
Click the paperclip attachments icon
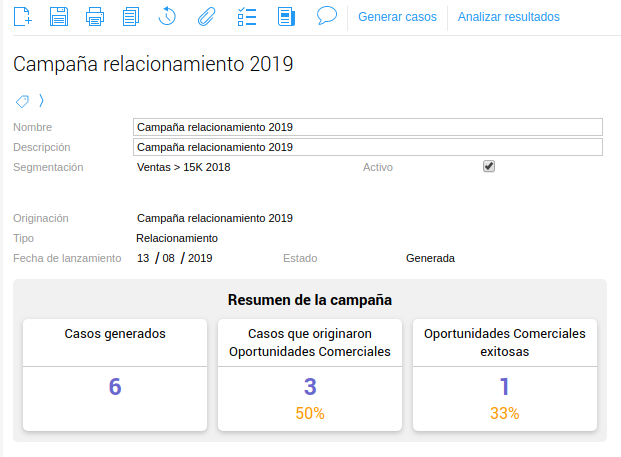coord(205,16)
